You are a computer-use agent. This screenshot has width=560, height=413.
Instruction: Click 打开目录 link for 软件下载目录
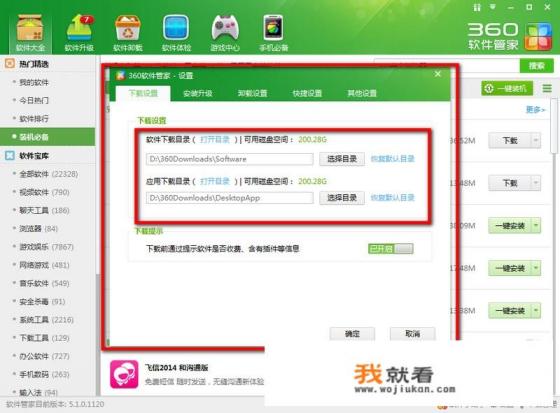[x=215, y=139]
